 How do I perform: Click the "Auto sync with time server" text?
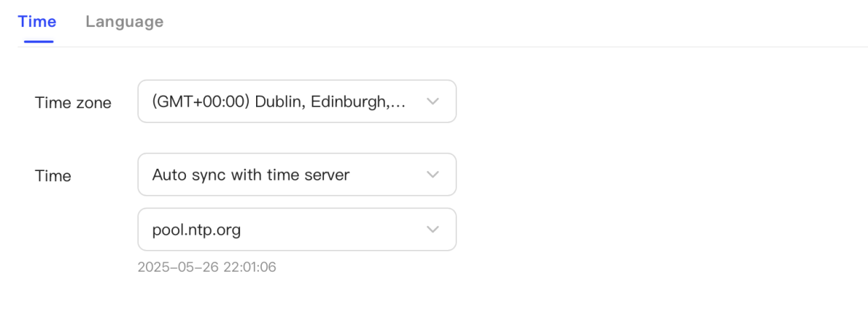(251, 175)
